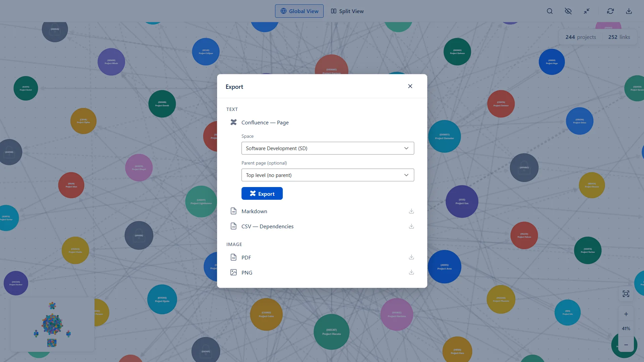Screen dimensions: 644x362
Task: Click the 244 projects counter
Action: click(581, 37)
